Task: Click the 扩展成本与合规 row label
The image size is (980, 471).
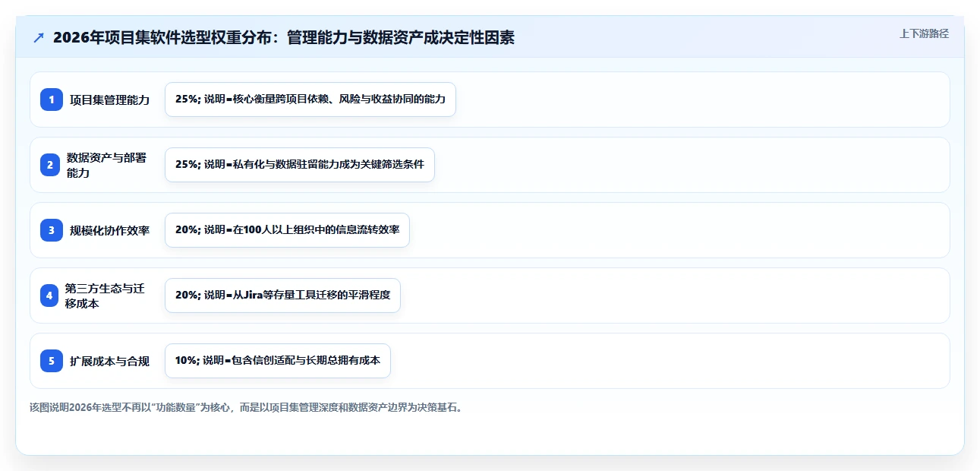Action: [109, 361]
